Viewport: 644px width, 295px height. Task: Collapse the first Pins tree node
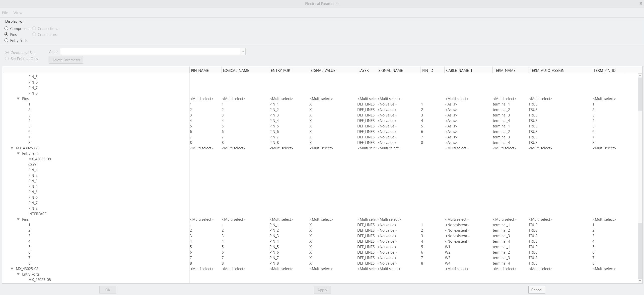[18, 98]
